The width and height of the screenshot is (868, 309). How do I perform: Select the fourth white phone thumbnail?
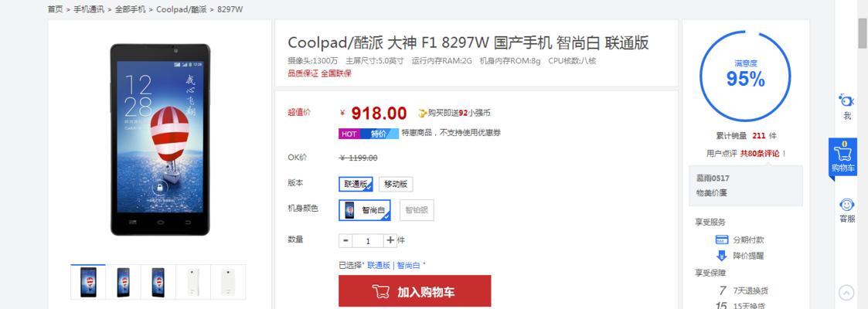coord(193,282)
